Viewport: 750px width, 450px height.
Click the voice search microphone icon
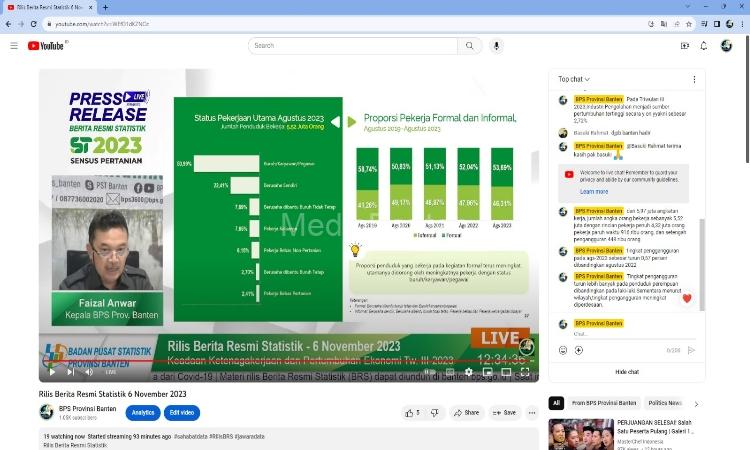click(x=497, y=46)
